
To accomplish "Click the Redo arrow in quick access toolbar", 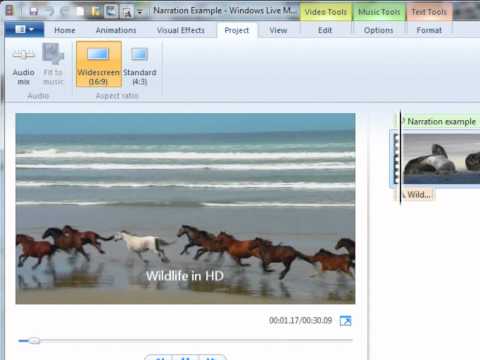I will click(65, 12).
